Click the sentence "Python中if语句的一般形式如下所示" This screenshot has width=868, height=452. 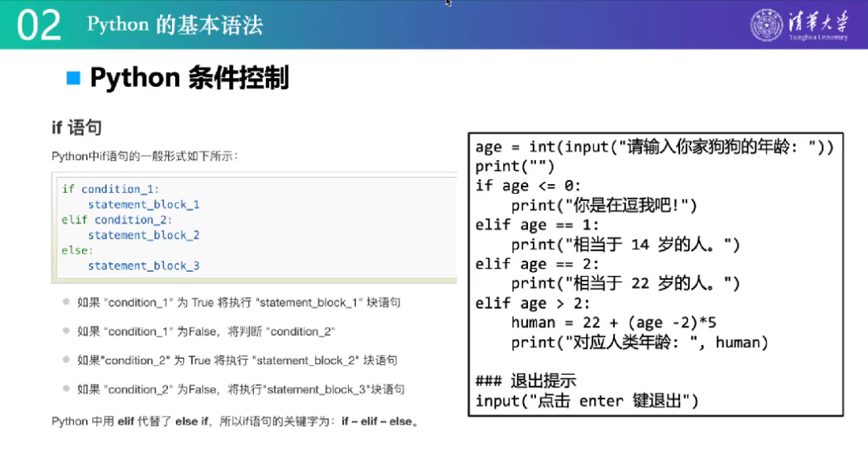tap(145, 156)
